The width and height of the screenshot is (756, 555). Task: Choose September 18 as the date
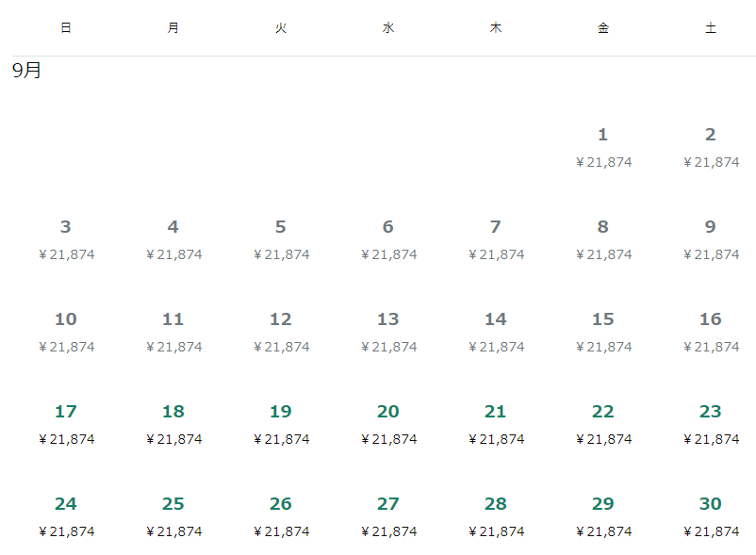pos(173,423)
